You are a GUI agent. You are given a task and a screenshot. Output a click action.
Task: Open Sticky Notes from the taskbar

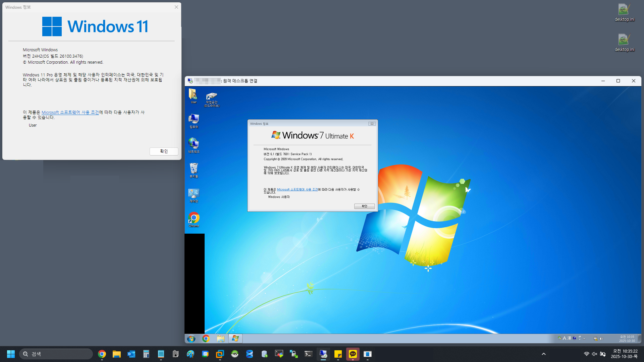[338, 354]
